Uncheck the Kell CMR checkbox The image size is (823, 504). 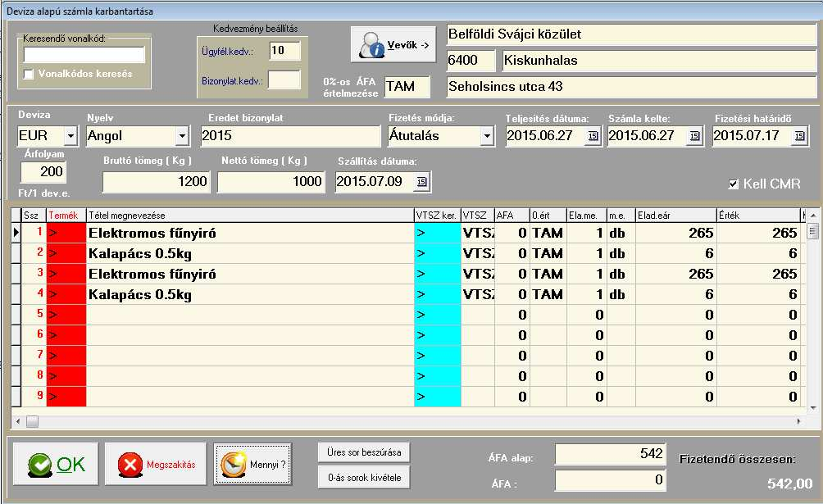point(734,184)
